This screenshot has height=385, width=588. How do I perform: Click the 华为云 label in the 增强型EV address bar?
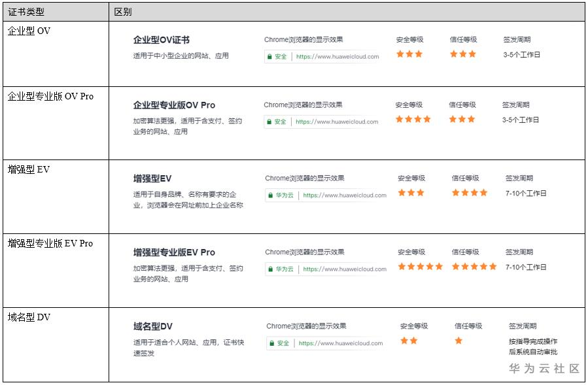[x=285, y=195]
